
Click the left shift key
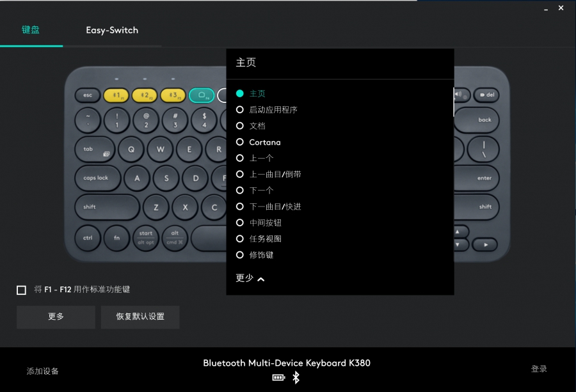107,207
